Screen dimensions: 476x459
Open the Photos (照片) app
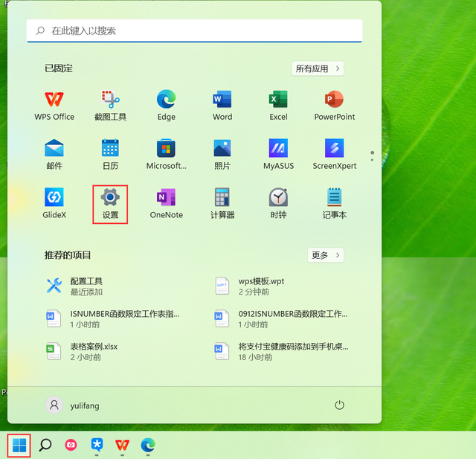coord(222,155)
